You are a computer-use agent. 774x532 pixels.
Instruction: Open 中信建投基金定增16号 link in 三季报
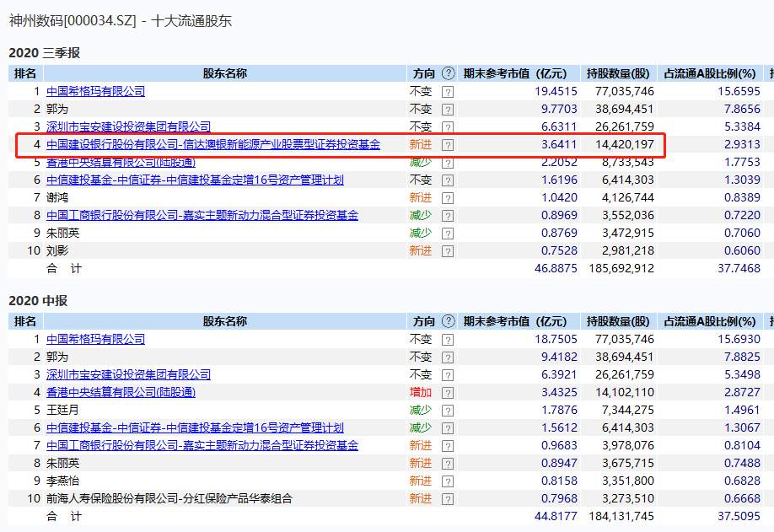(195, 180)
